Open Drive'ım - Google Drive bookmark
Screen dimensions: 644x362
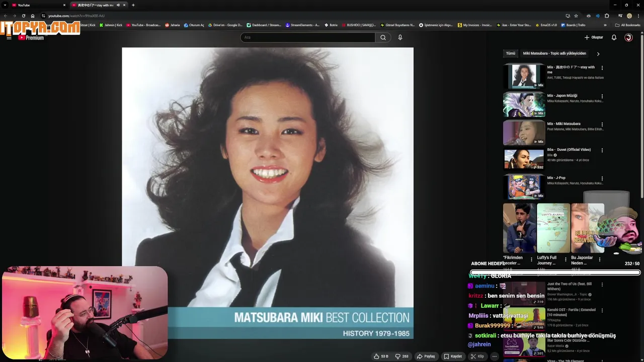point(225,25)
